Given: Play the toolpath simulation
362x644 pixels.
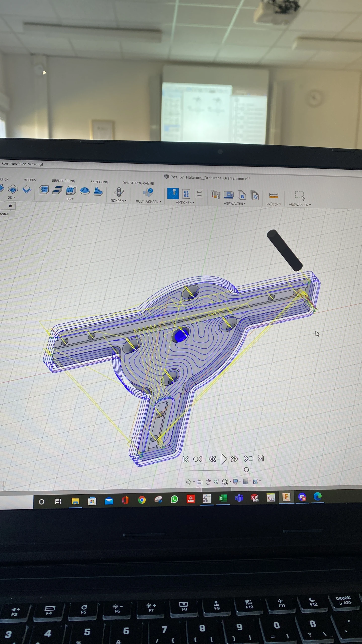Looking at the screenshot, I should [x=223, y=459].
